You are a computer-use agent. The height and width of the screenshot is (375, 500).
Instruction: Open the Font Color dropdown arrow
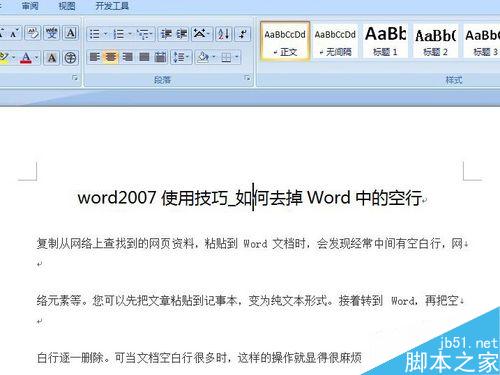pyautogui.click(x=37, y=58)
